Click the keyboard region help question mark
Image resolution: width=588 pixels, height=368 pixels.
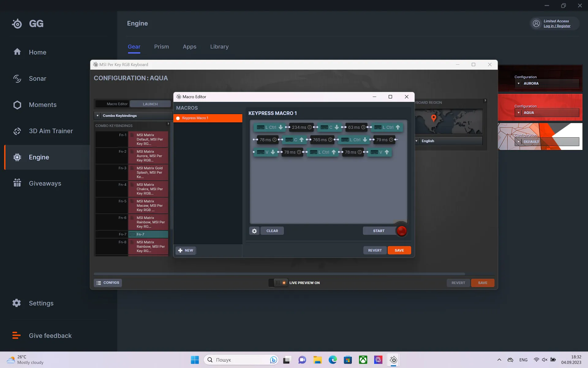485,101
